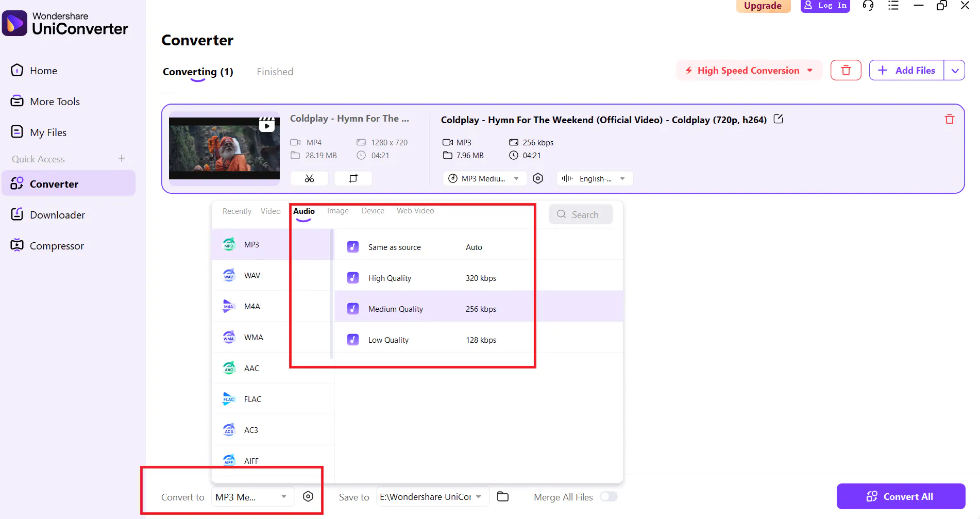Click Add Files button

click(x=907, y=71)
